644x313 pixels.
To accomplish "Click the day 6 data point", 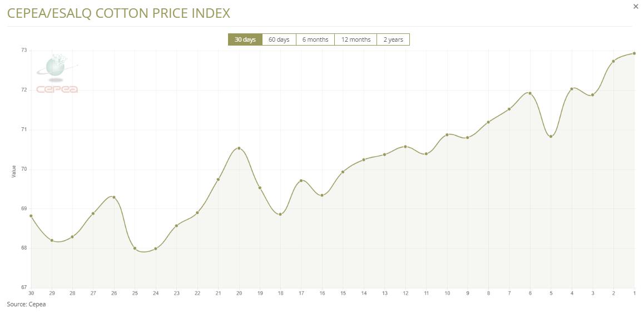I will (x=530, y=93).
